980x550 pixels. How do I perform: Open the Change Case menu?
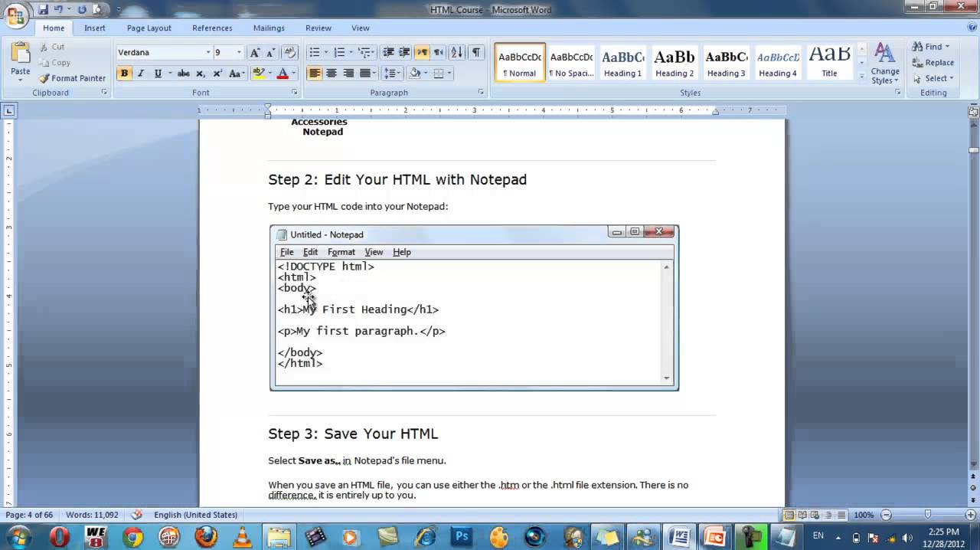click(x=237, y=74)
